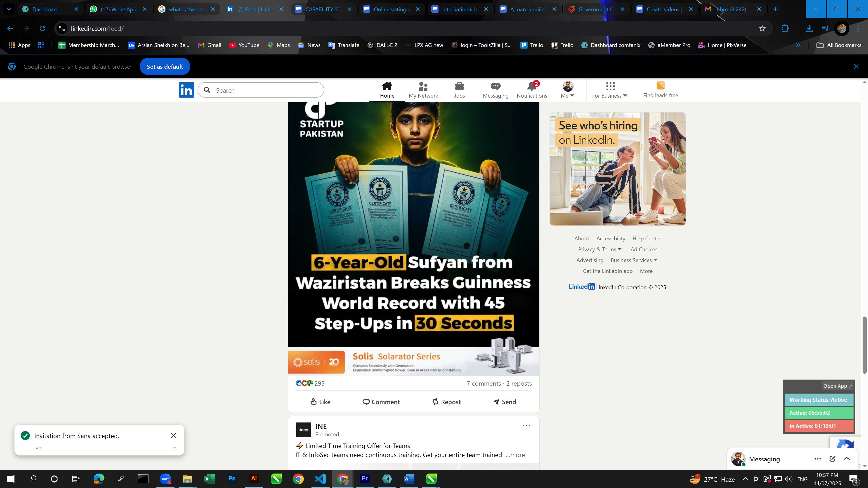
Task: Like the Sufyan Guinness record post
Action: click(320, 402)
